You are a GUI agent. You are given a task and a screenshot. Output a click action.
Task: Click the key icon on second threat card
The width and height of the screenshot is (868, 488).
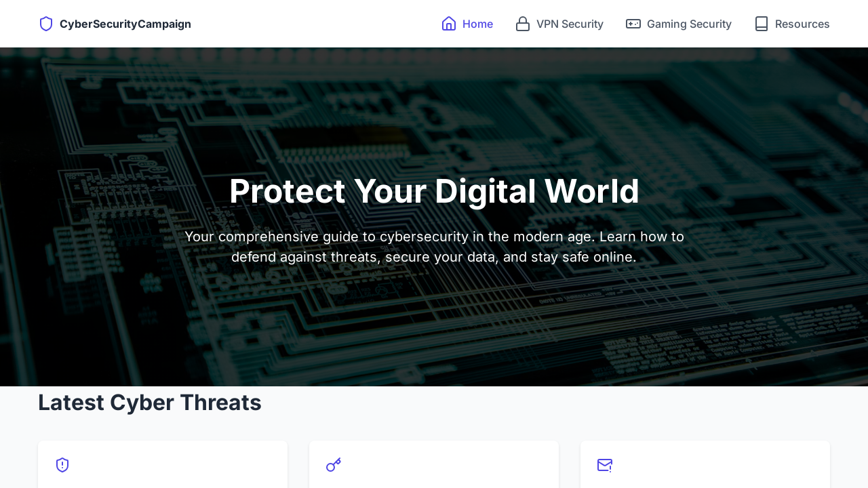tap(334, 465)
